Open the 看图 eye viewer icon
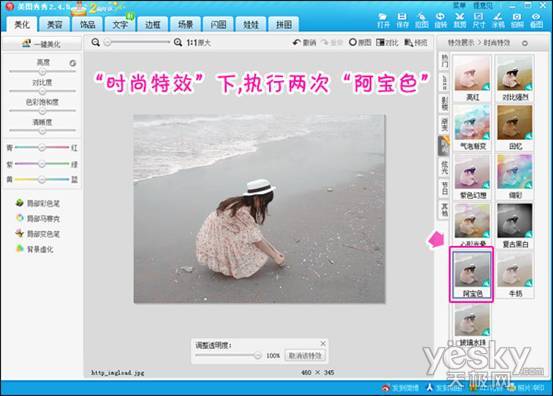This screenshot has height=396, width=553. [536, 20]
